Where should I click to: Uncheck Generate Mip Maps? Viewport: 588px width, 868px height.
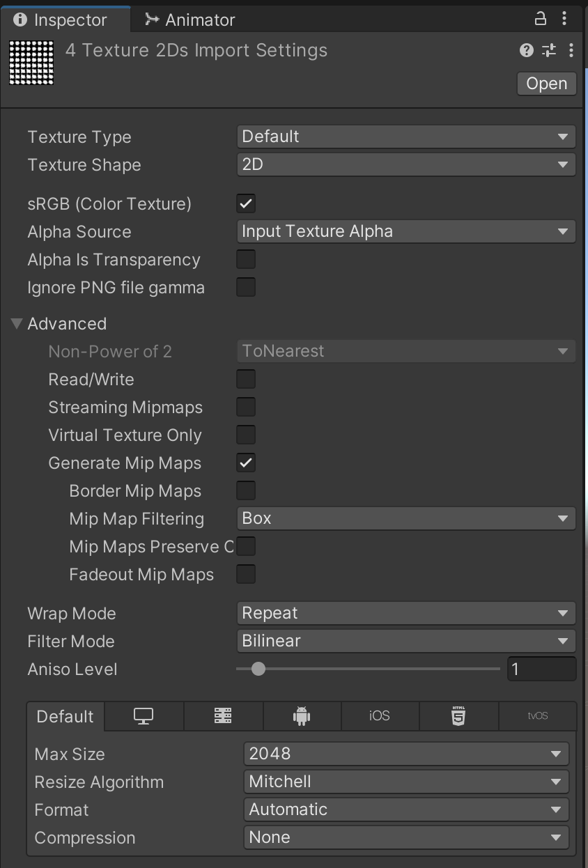(x=246, y=463)
